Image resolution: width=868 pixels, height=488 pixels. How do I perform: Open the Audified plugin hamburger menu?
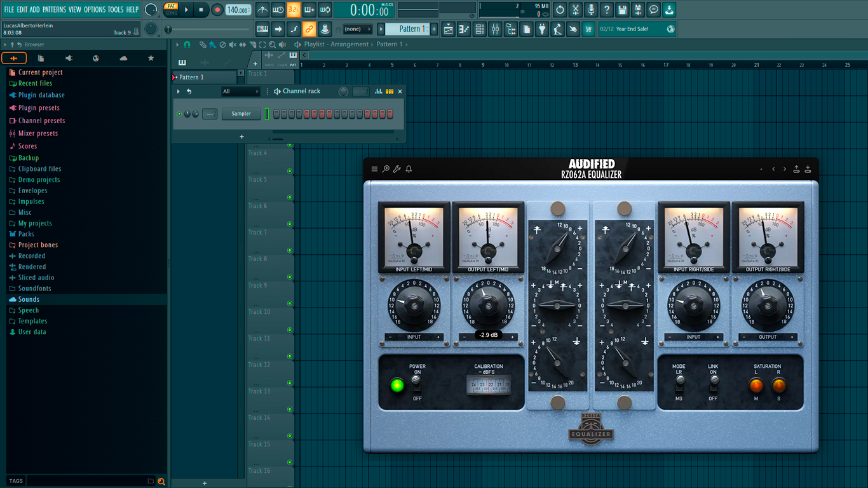[374, 169]
